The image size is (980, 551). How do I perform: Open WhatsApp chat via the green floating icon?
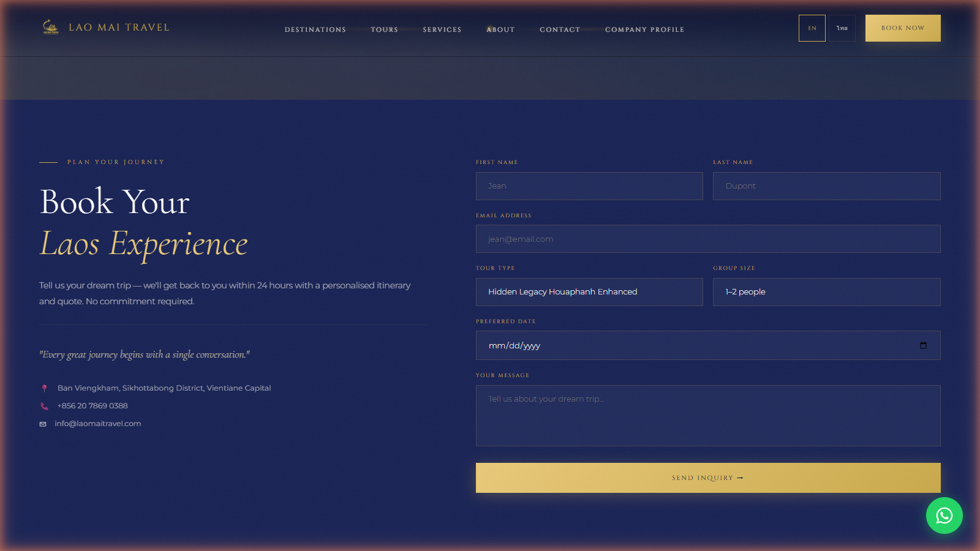point(944,515)
